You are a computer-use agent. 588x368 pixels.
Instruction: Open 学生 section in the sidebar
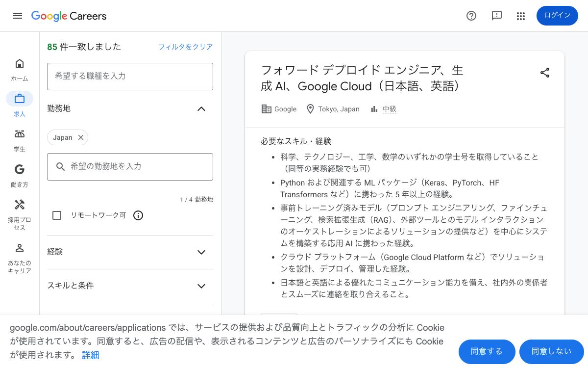(20, 140)
